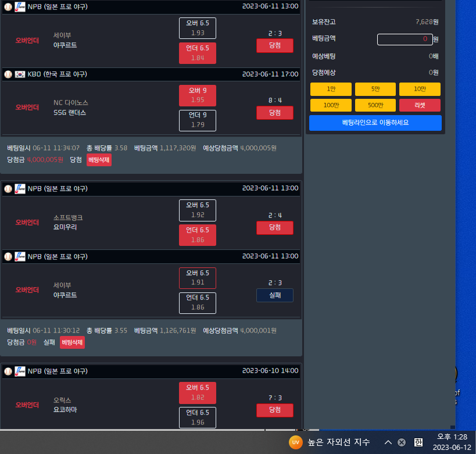Image resolution: width=476 pixels, height=454 pixels.
Task: Click 당첨 badge for NC 다이노스 game
Action: click(x=275, y=113)
